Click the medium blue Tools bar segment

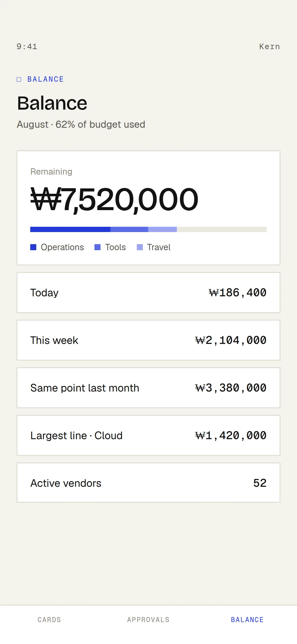coord(129,229)
